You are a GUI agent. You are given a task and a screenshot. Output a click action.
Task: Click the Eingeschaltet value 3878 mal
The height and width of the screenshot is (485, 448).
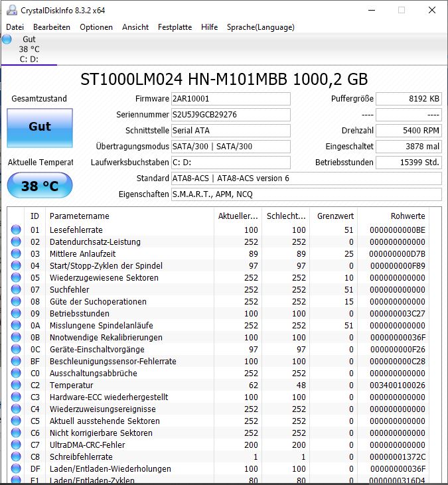(x=409, y=147)
